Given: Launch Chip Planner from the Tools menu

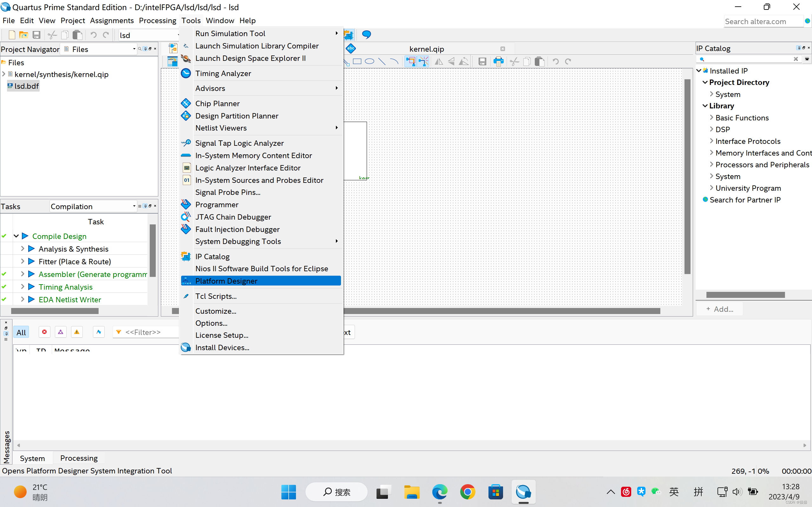Looking at the screenshot, I should (217, 104).
